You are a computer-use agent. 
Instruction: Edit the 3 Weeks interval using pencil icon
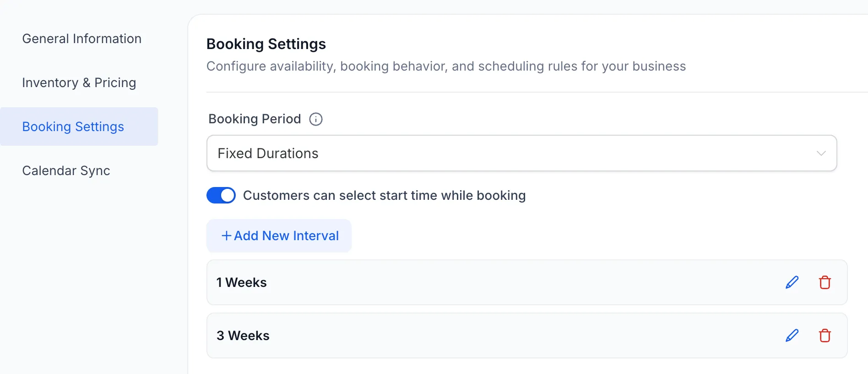[x=792, y=335]
